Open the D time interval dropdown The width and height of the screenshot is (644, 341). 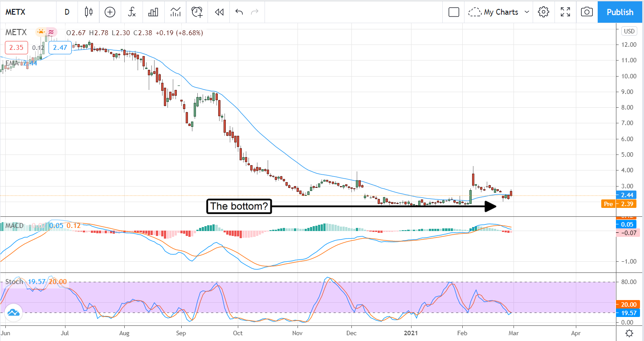point(67,12)
